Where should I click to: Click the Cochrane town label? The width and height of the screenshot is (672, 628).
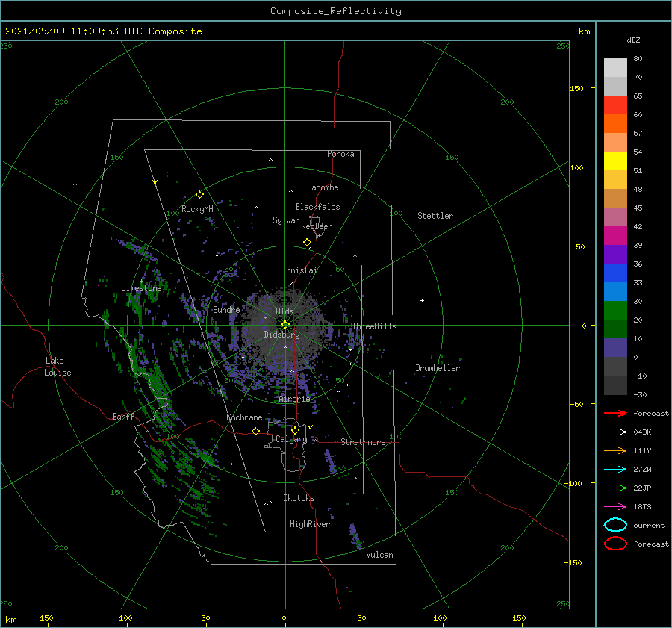click(x=244, y=417)
